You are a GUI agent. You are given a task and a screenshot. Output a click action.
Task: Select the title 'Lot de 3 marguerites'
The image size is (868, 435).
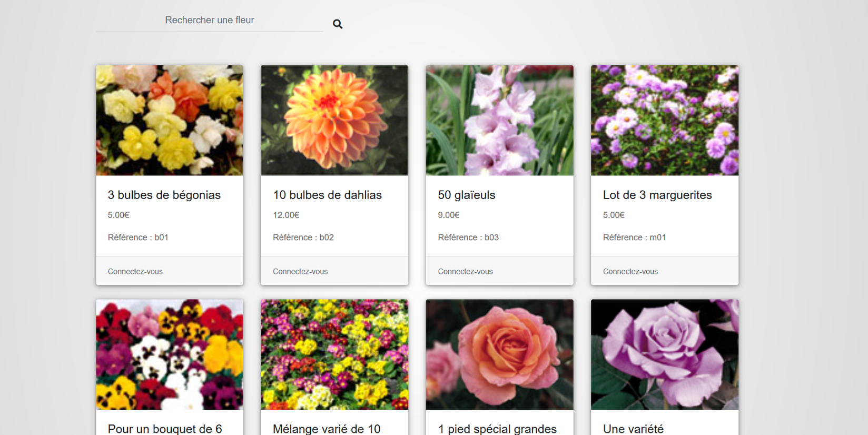(657, 195)
